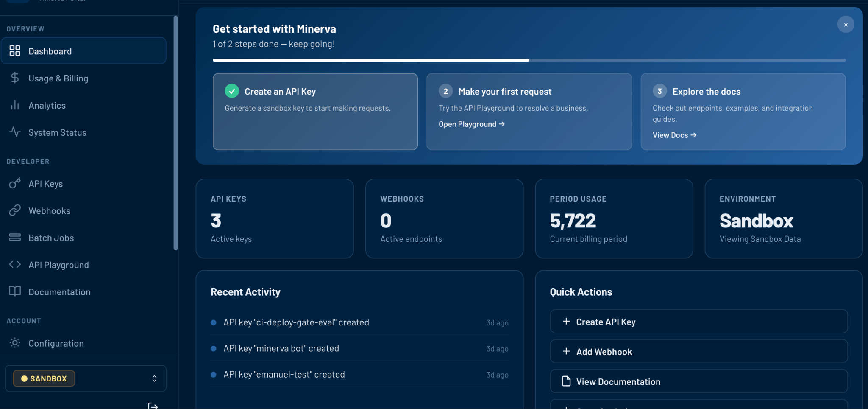
Task: Click the Webhooks chain link icon
Action: click(15, 210)
